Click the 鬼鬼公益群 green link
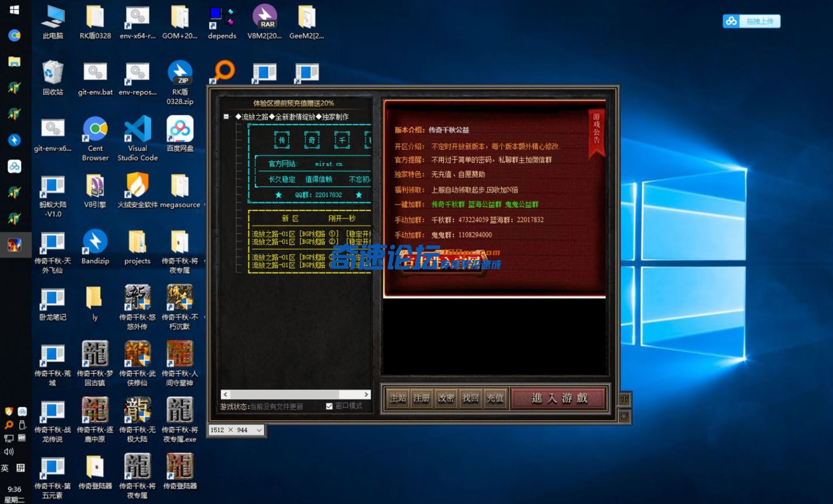 pos(521,204)
